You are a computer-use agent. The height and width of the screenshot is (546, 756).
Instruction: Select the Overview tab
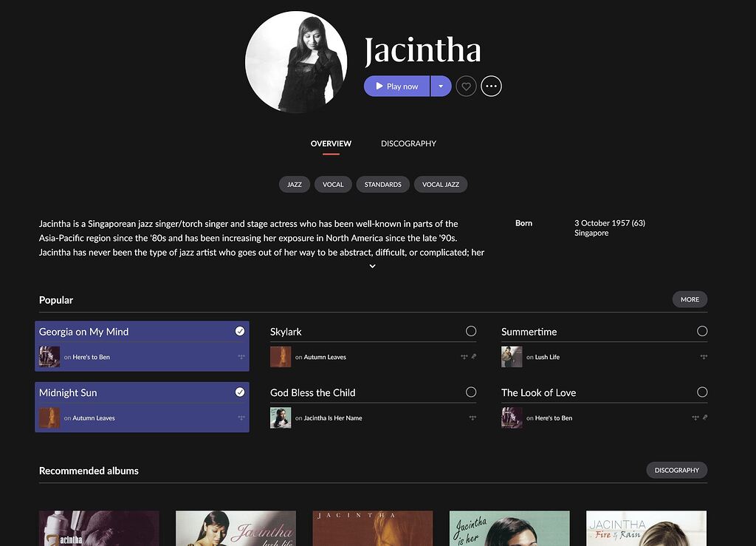click(331, 144)
